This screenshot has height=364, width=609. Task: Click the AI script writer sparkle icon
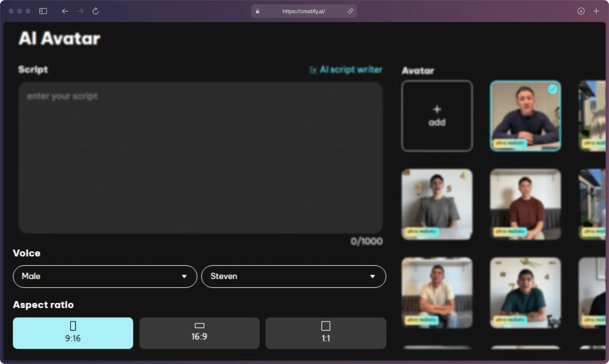[313, 70]
